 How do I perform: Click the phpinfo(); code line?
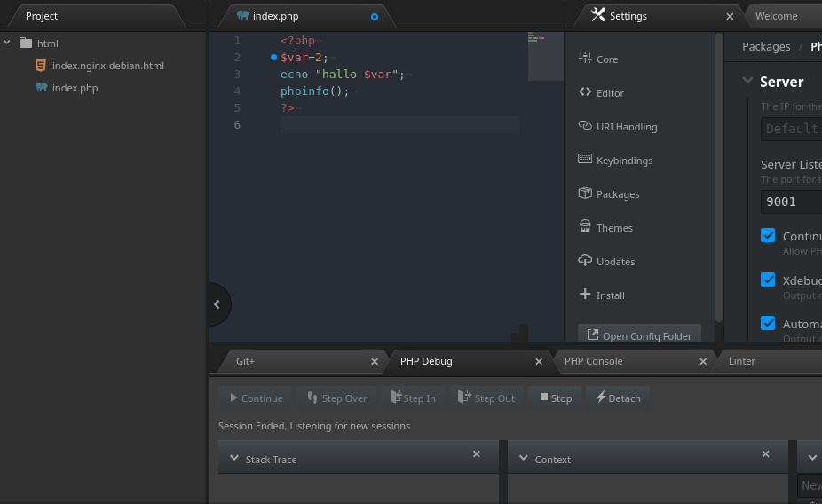pyautogui.click(x=314, y=91)
